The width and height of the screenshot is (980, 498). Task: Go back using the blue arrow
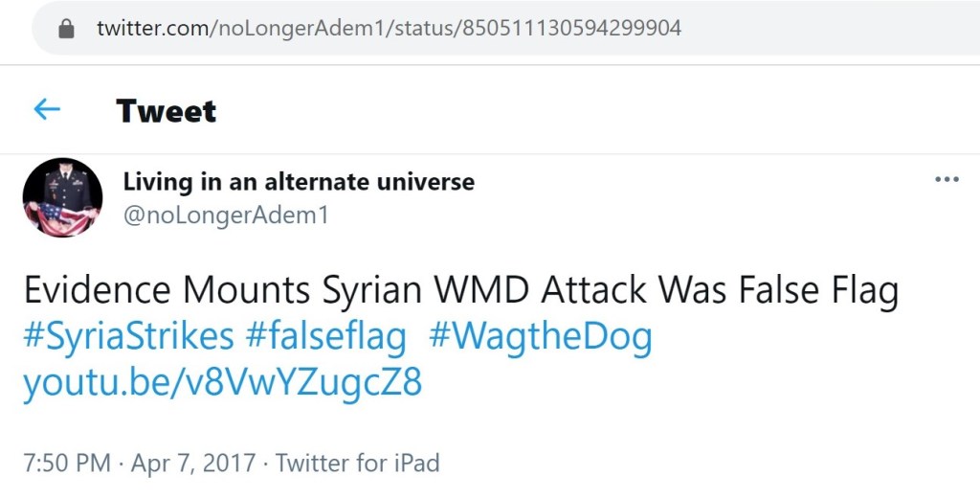tap(47, 110)
